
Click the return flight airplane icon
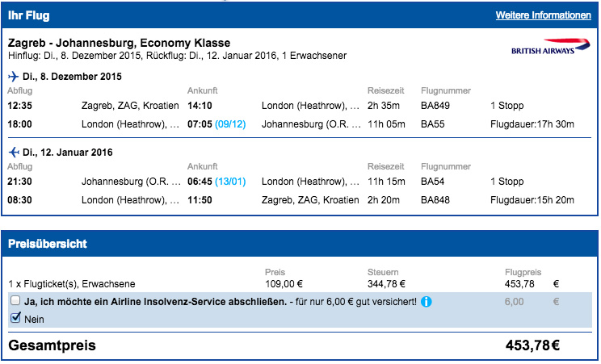[13, 153]
